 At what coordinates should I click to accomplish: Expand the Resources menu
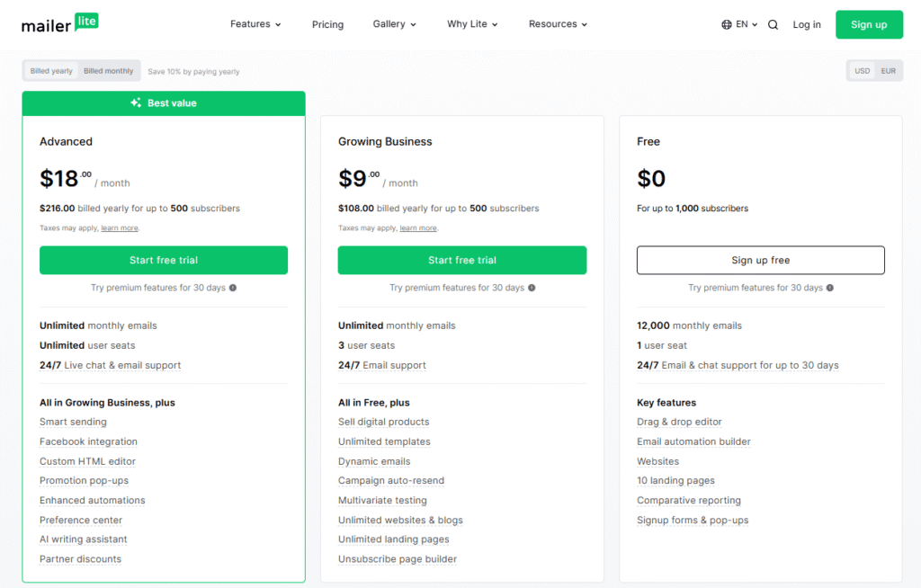pyautogui.click(x=558, y=24)
